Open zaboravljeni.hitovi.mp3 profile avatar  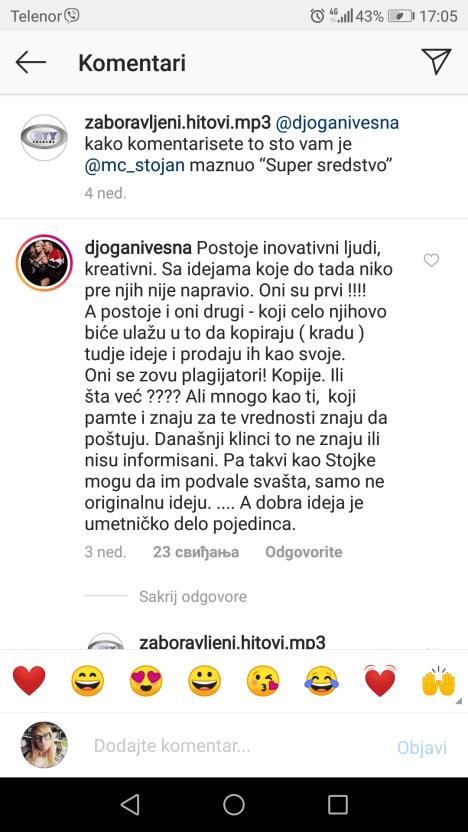click(x=44, y=137)
